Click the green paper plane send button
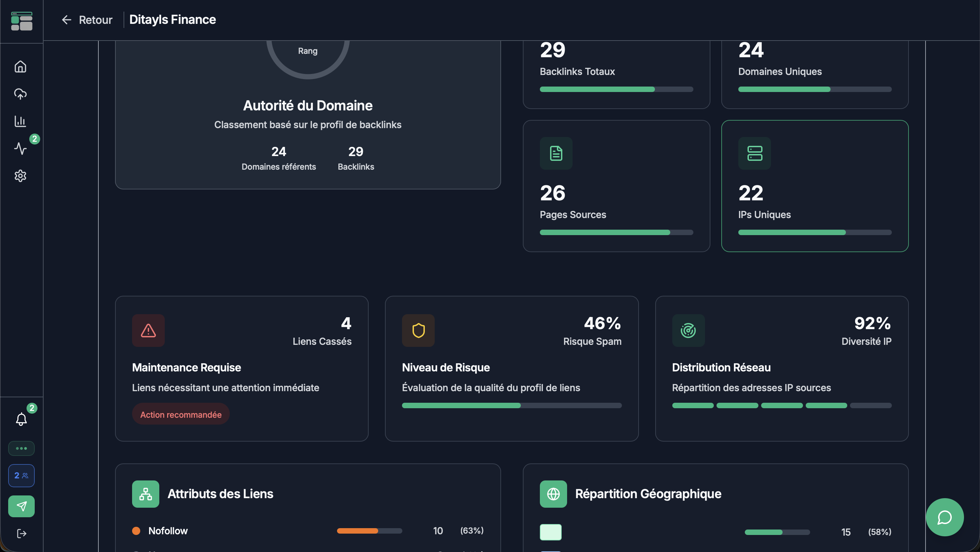 (21, 506)
